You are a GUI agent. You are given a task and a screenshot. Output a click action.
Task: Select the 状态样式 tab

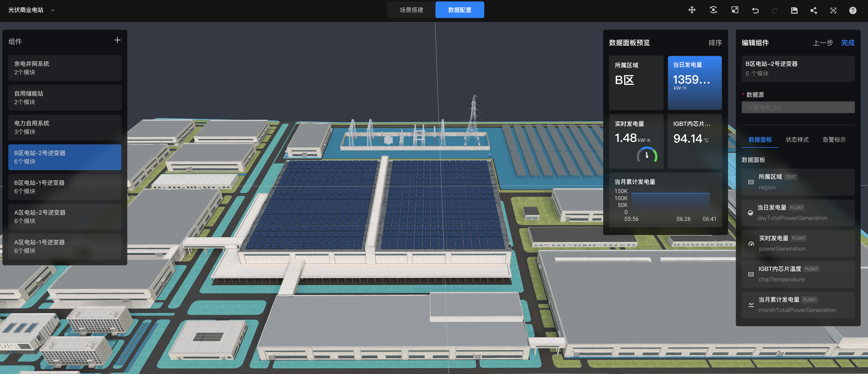click(x=797, y=139)
